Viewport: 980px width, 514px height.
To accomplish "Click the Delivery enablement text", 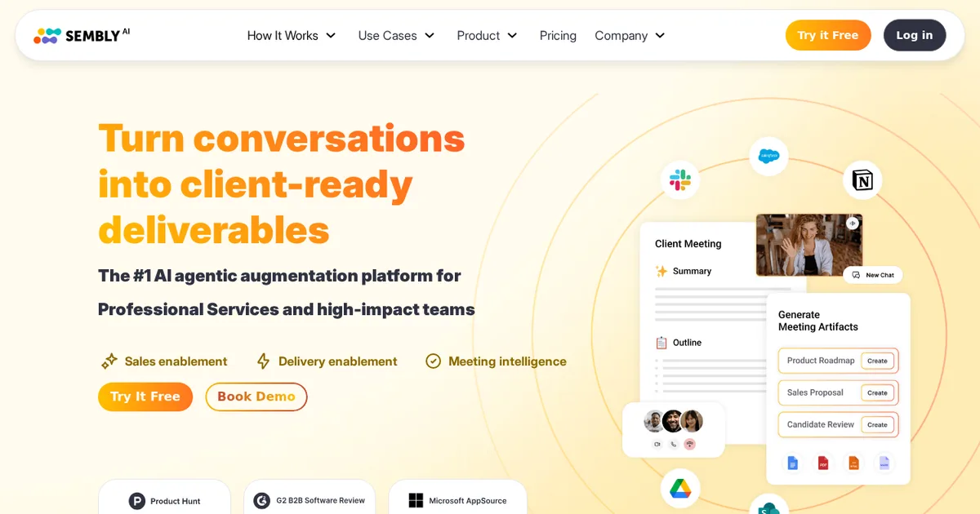I will click(338, 361).
